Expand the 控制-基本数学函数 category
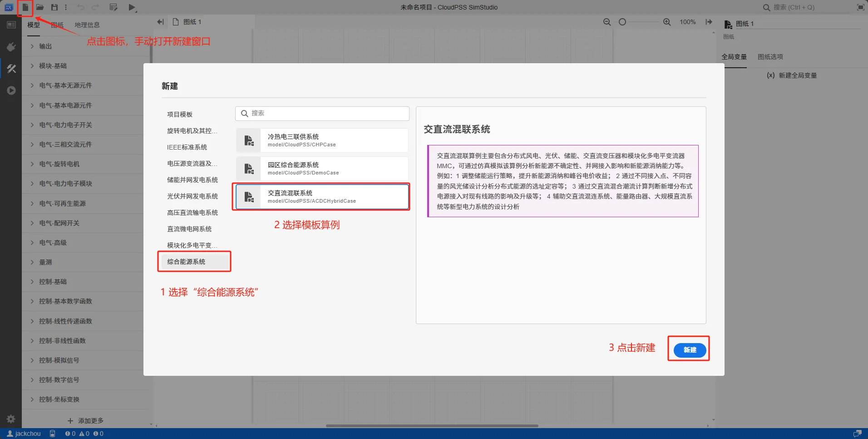This screenshot has width=868, height=439. point(85,301)
